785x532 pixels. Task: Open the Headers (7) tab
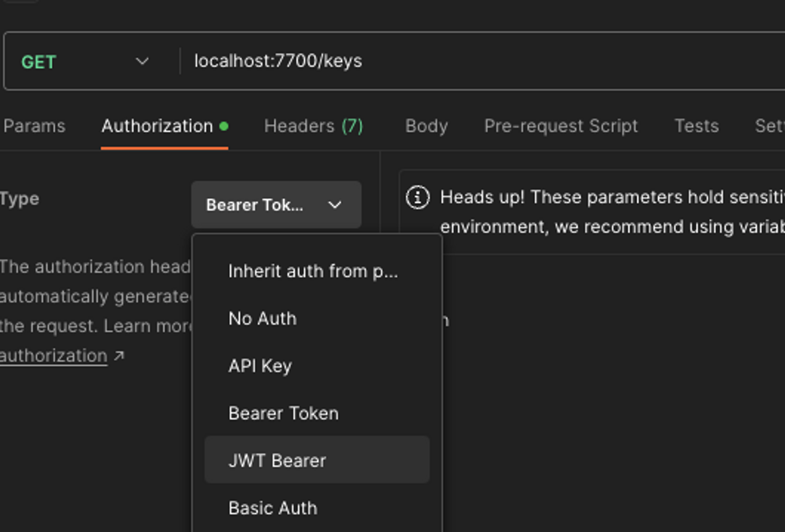313,126
